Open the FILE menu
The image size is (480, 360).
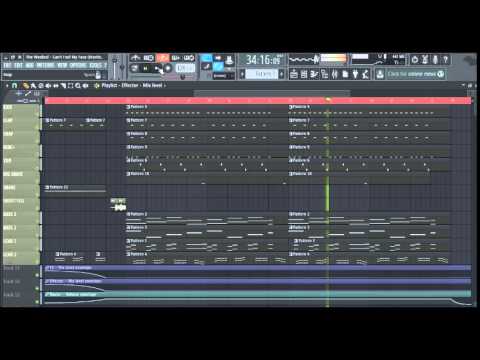click(x=7, y=65)
